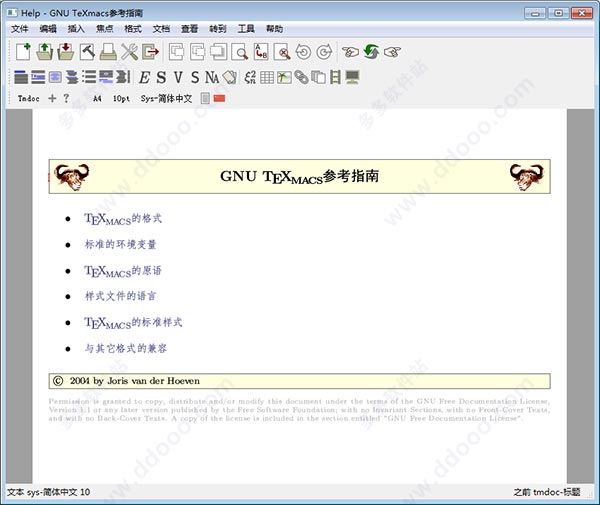
Task: Undo with the counterclockwise arrow icon
Action: (x=303, y=52)
